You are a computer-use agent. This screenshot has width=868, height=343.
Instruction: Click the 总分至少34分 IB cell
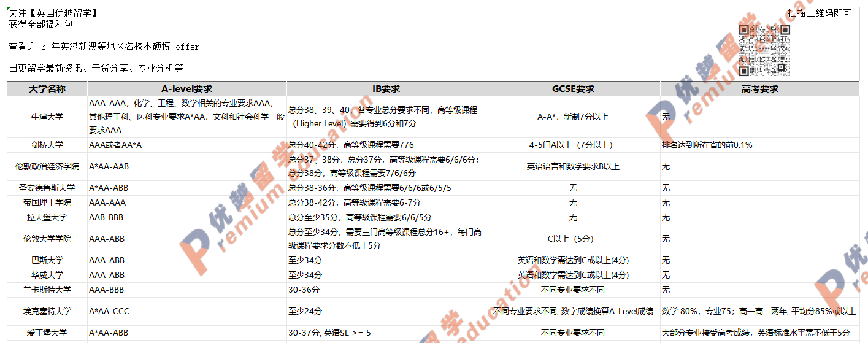click(386, 239)
